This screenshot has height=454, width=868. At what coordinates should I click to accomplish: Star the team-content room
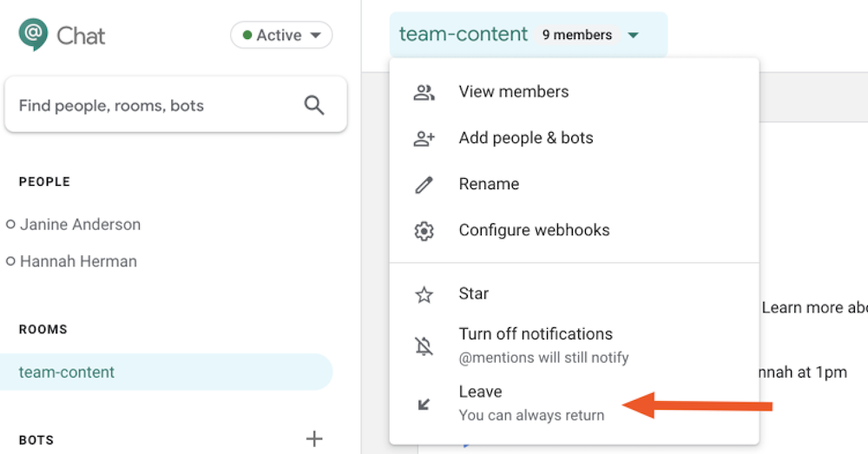pyautogui.click(x=574, y=294)
